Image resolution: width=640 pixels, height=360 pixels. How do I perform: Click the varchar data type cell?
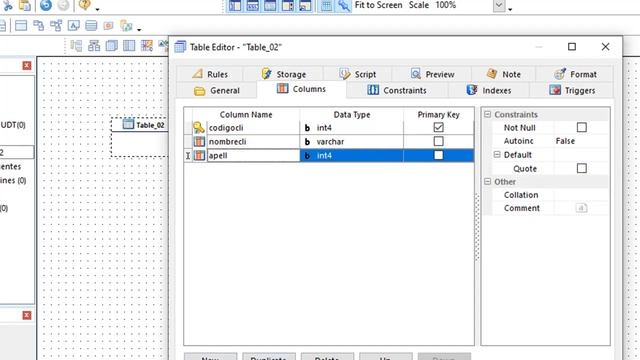tap(351, 142)
